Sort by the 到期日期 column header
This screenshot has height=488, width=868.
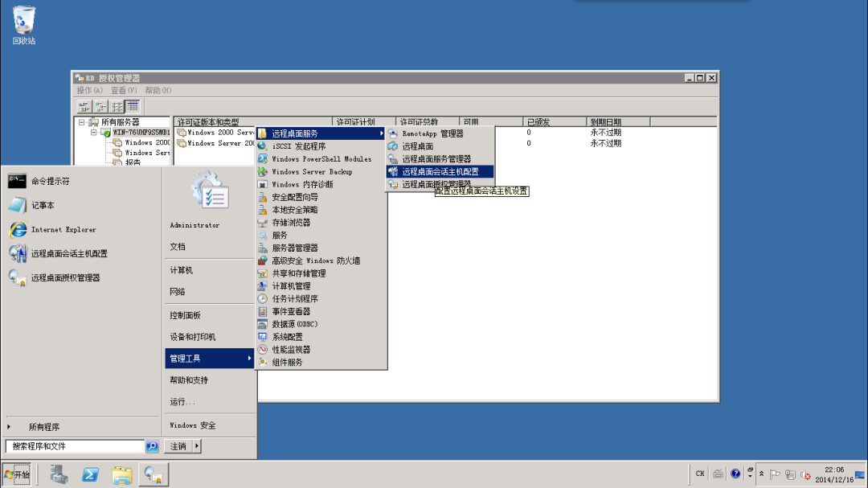coord(618,122)
